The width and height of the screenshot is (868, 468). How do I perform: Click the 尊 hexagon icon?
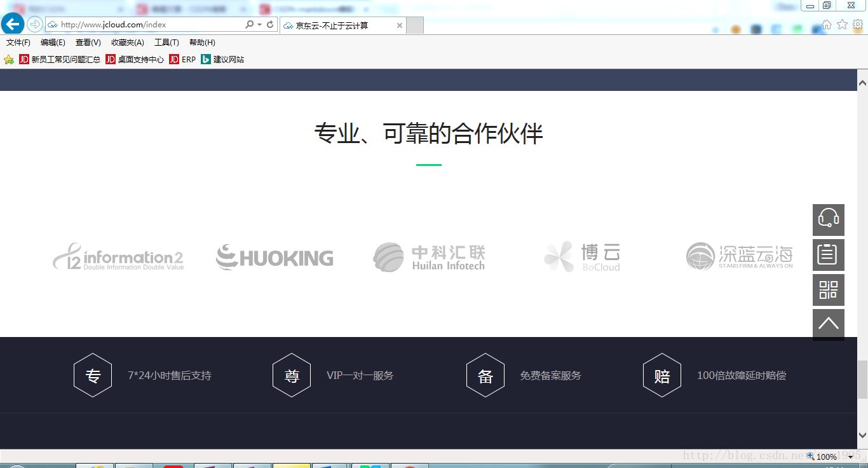click(292, 375)
